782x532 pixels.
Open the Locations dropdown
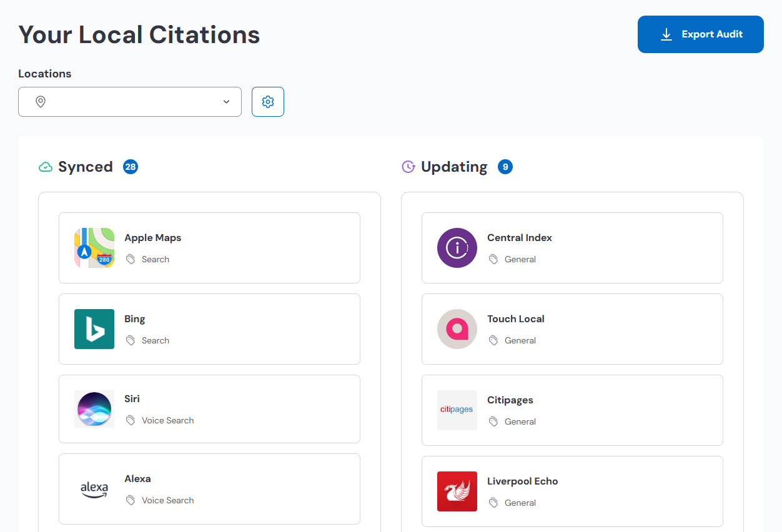click(130, 102)
